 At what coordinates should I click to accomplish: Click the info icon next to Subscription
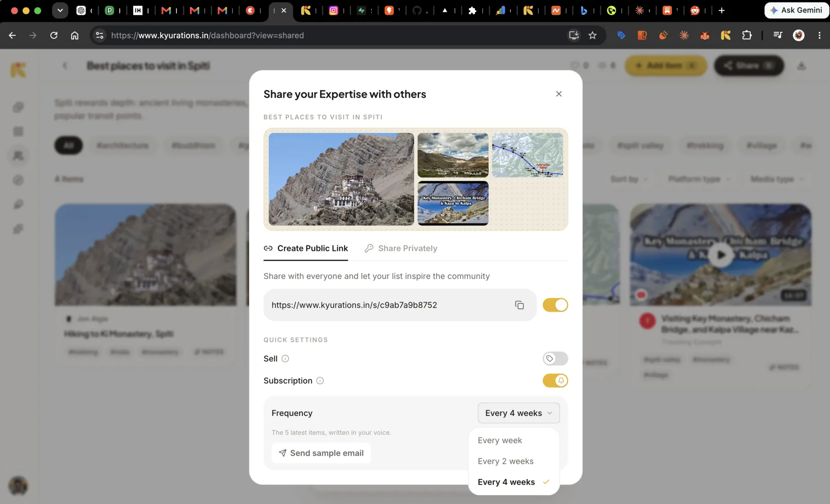tap(320, 381)
